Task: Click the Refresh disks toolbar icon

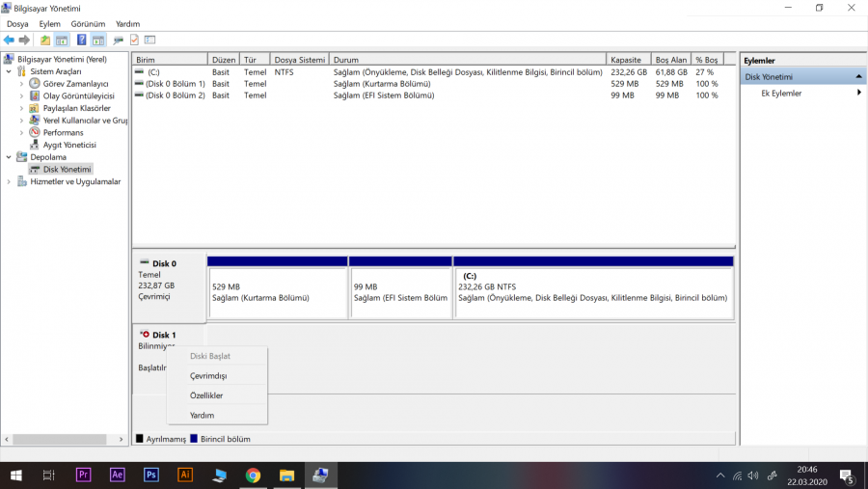Action: pyautogui.click(x=118, y=40)
